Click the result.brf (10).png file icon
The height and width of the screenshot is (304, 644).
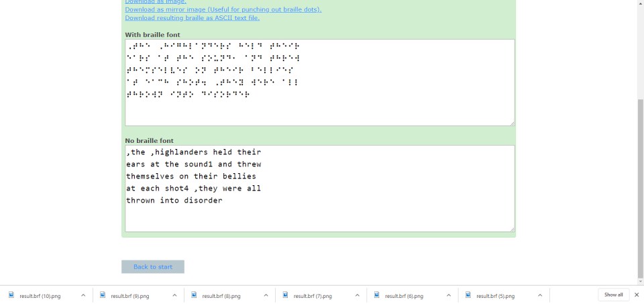tap(11, 295)
